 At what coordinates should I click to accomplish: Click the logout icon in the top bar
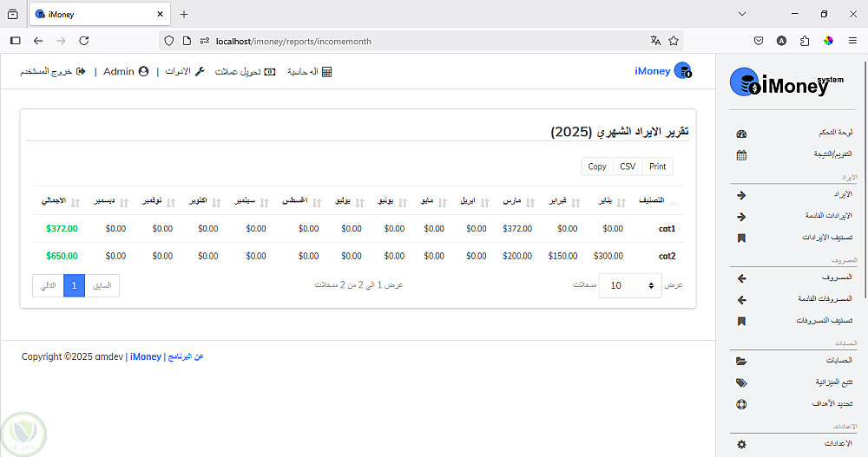[x=81, y=71]
